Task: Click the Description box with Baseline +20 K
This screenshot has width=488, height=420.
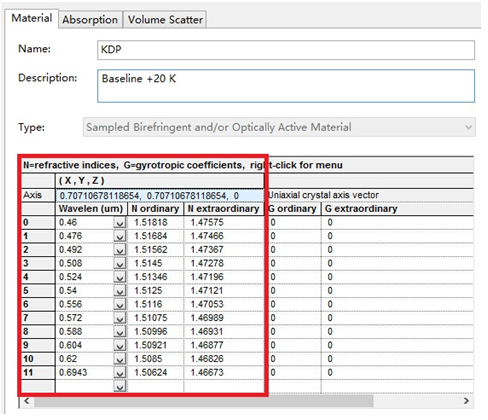Action: pyautogui.click(x=286, y=86)
